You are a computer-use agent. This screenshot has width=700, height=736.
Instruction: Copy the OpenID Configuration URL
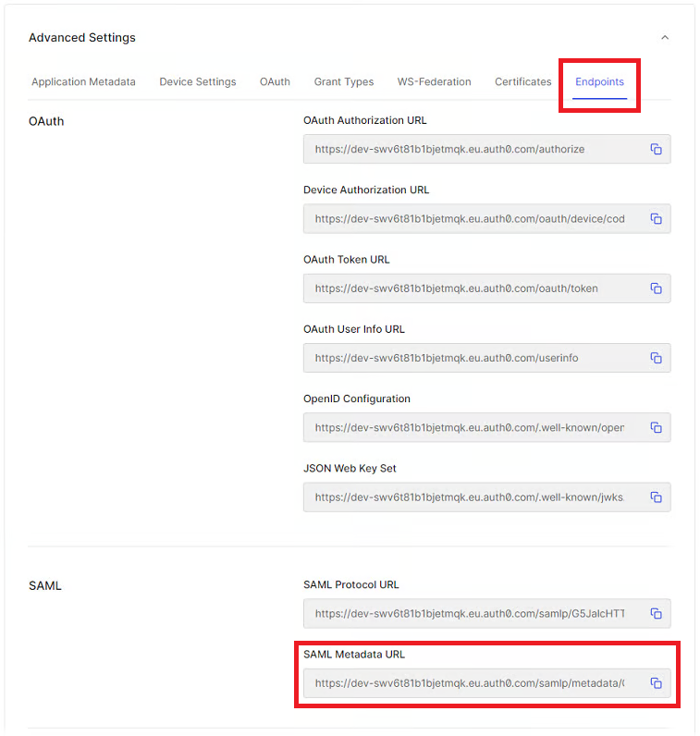(656, 427)
